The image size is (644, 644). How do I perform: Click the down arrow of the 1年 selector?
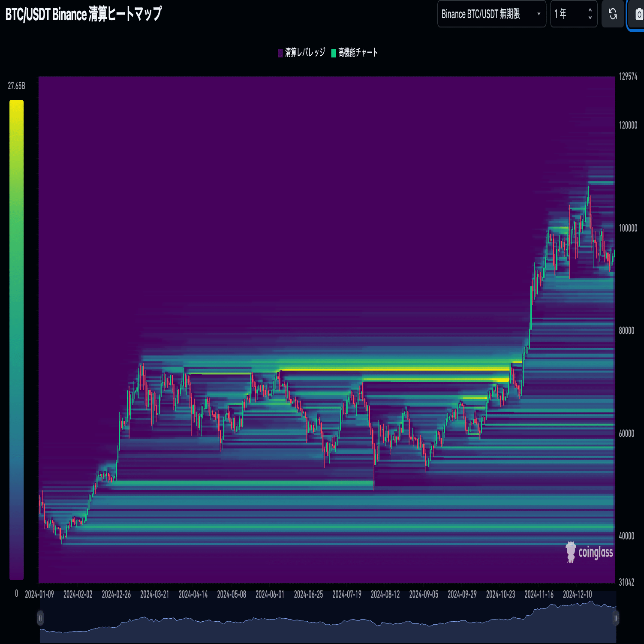coord(590,18)
